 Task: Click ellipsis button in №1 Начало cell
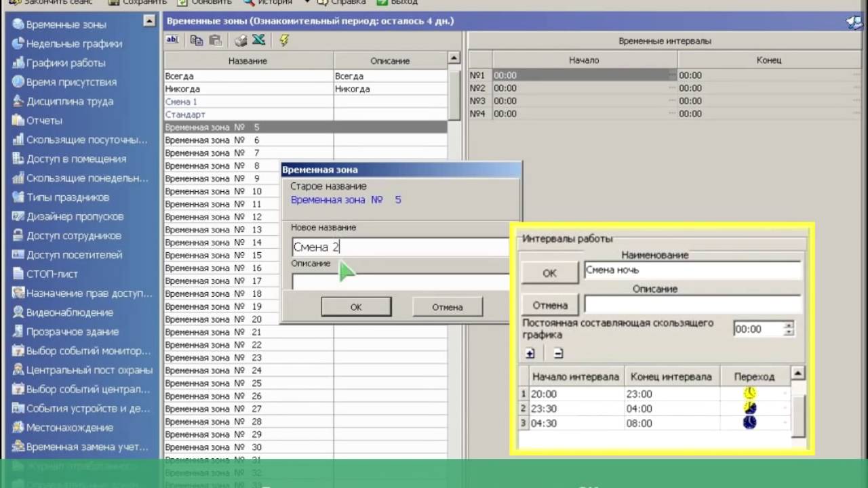(673, 75)
